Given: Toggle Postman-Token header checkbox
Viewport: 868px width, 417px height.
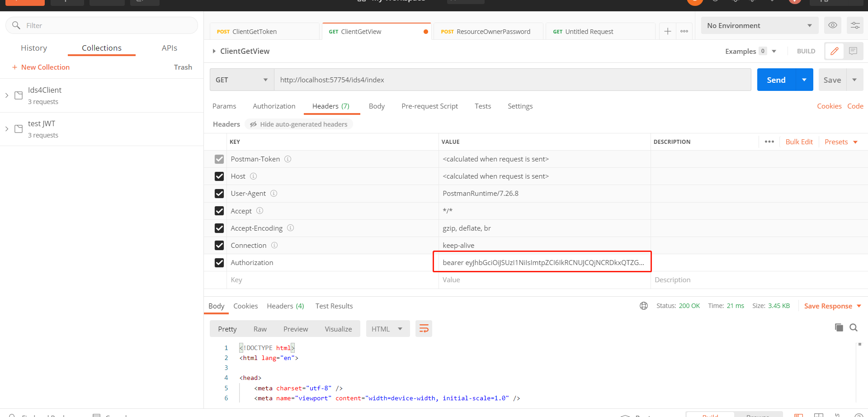Looking at the screenshot, I should point(219,159).
